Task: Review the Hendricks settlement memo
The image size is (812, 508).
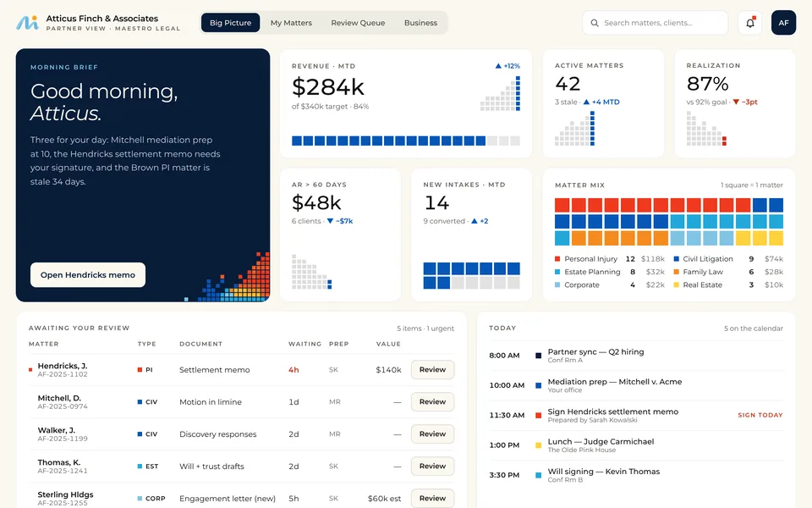Action: 432,370
